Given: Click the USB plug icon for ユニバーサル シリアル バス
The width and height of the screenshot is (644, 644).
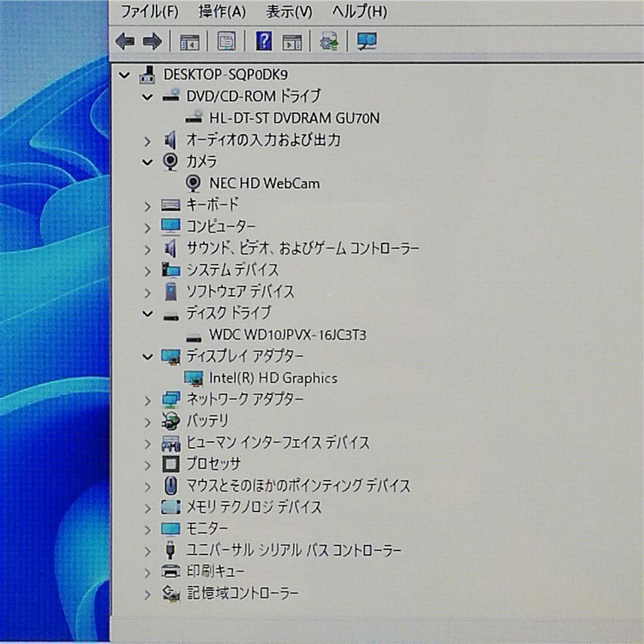Looking at the screenshot, I should (x=171, y=550).
